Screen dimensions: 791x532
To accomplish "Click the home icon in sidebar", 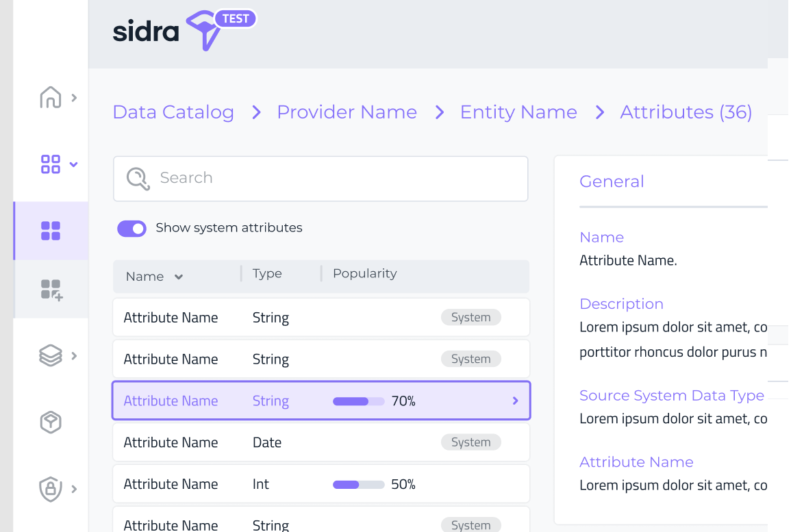I will (51, 97).
